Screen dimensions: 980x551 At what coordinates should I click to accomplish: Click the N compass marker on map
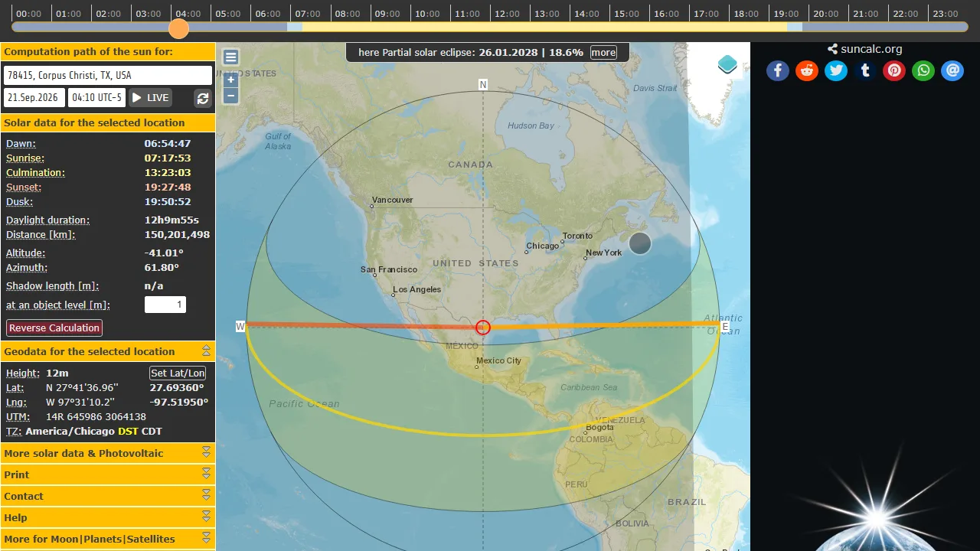click(483, 84)
